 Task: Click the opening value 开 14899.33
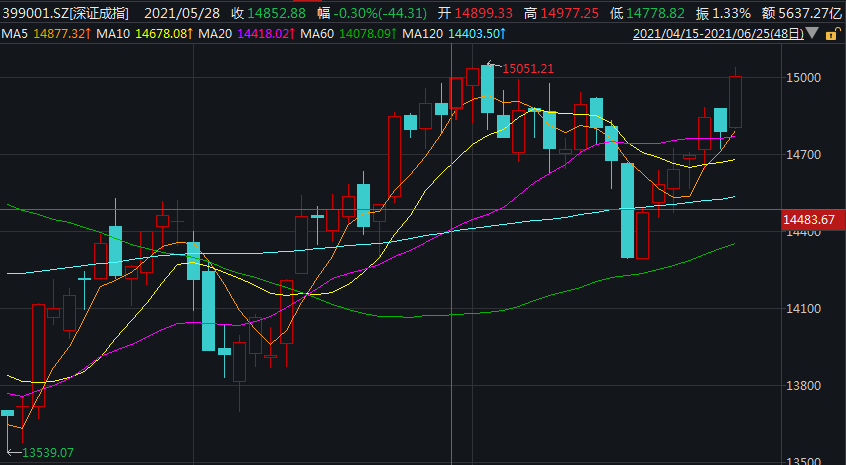[x=475, y=13]
